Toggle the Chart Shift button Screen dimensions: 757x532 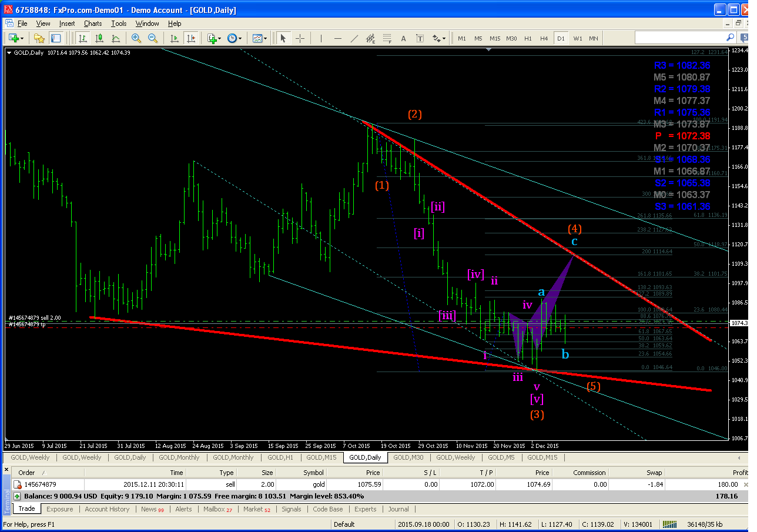(190, 38)
